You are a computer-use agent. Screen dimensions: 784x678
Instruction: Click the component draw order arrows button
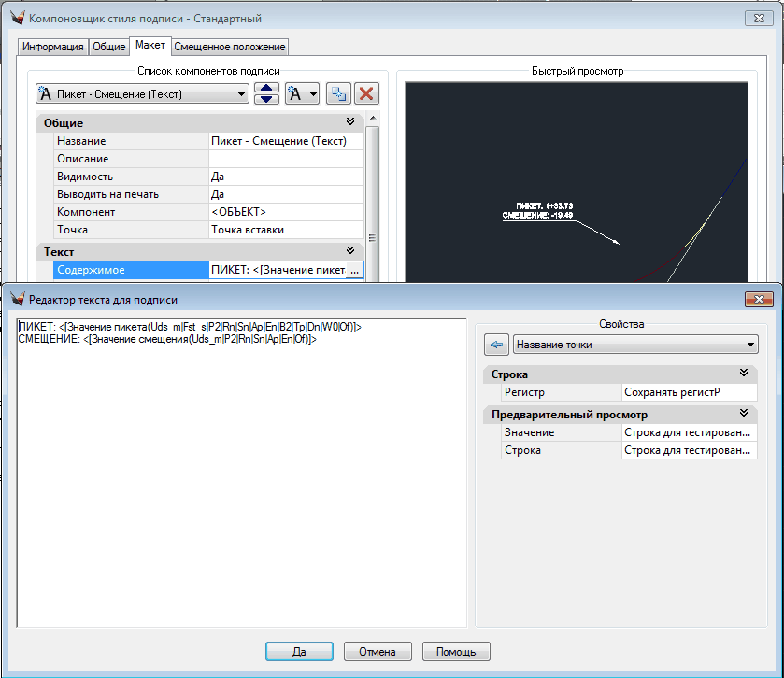click(267, 93)
